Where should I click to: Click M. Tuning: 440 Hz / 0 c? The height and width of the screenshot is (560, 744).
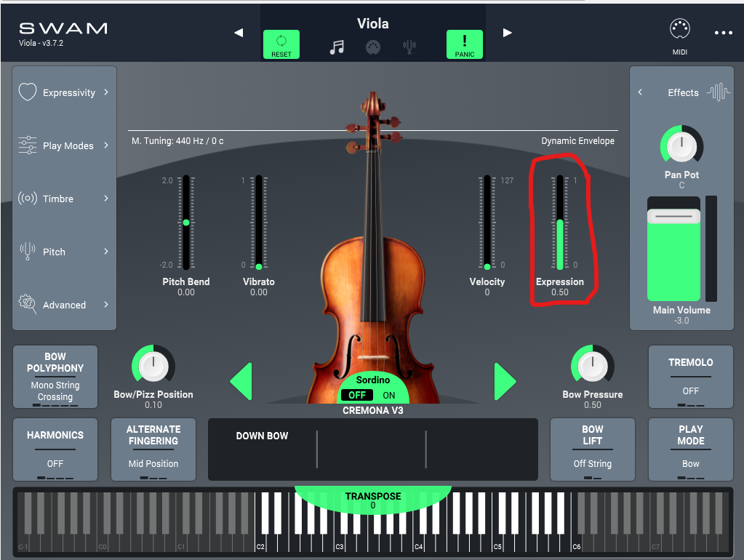(177, 141)
